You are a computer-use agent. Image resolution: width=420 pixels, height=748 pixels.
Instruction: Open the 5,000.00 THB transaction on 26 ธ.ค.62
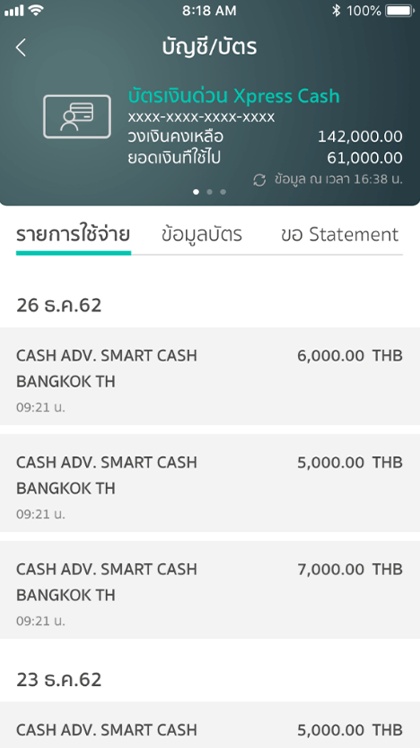(210, 483)
